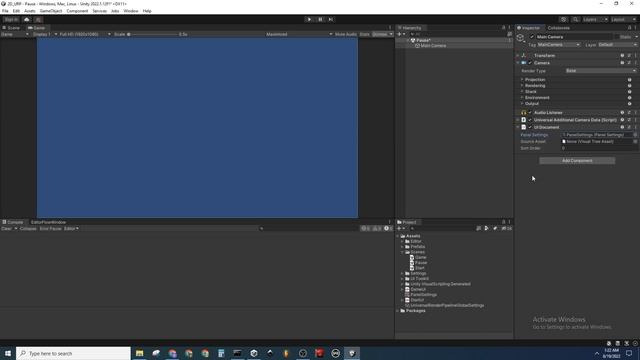Open the Gizmos dropdown

pyautogui.click(x=382, y=34)
